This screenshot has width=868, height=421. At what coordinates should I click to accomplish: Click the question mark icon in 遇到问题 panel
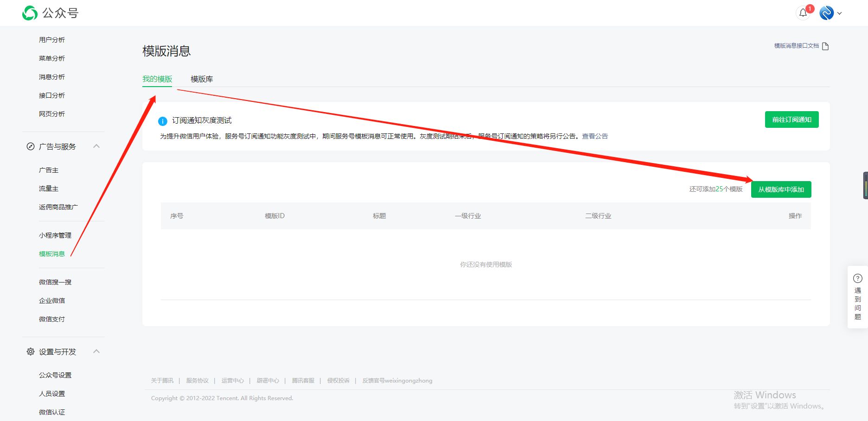(x=857, y=278)
